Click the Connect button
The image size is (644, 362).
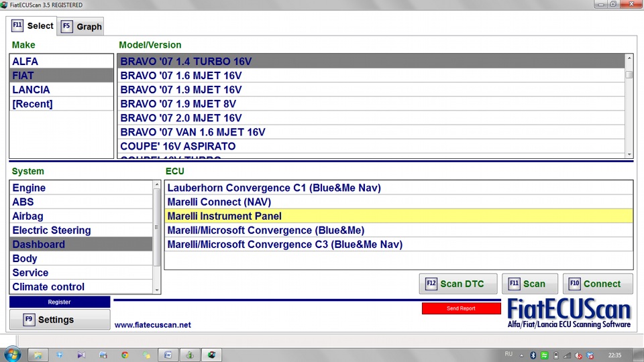click(x=598, y=284)
